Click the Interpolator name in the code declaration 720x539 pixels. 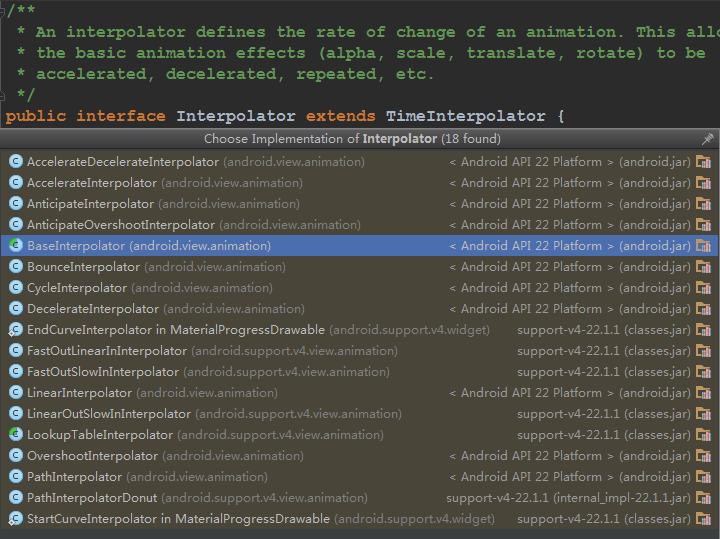235,116
